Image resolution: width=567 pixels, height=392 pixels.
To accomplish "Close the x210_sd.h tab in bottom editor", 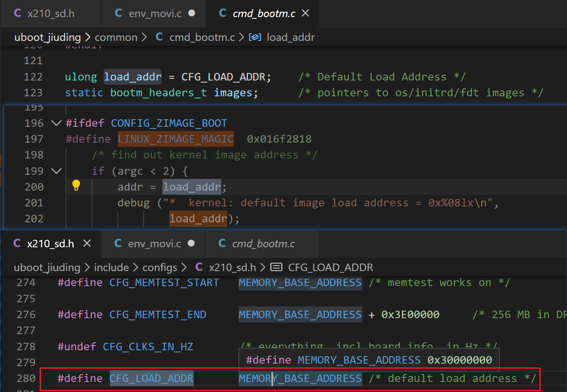I will [x=87, y=243].
